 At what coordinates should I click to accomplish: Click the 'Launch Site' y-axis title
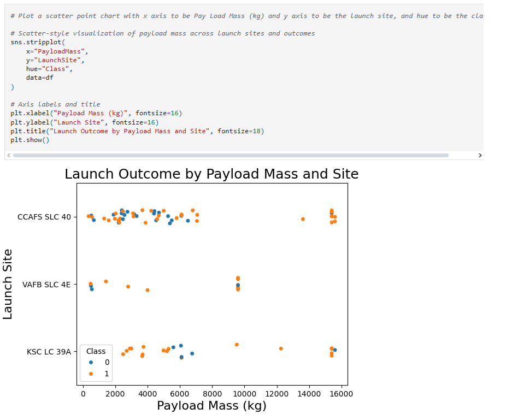(7, 284)
